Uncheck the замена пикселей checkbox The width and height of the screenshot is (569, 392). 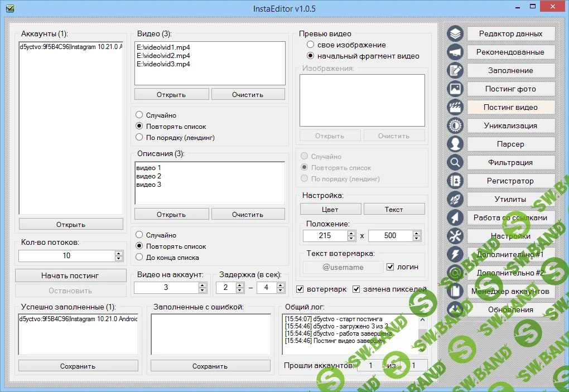tap(356, 289)
